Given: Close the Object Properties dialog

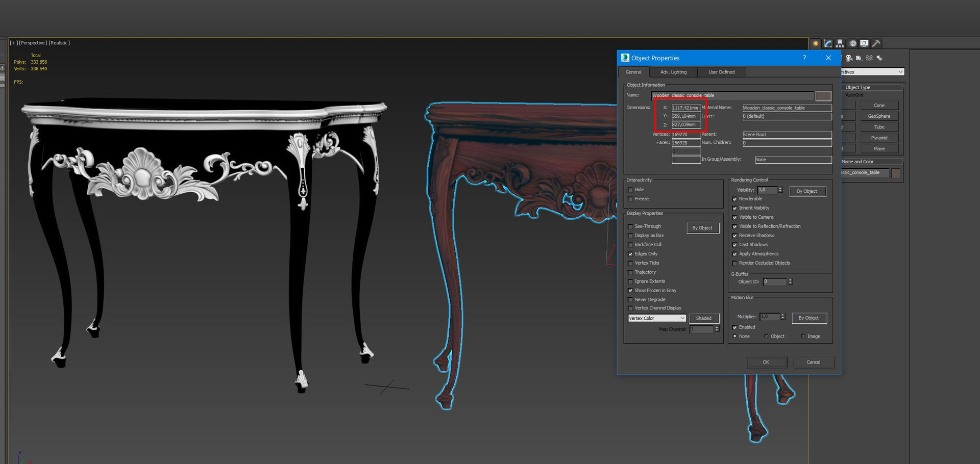Looking at the screenshot, I should tap(828, 58).
